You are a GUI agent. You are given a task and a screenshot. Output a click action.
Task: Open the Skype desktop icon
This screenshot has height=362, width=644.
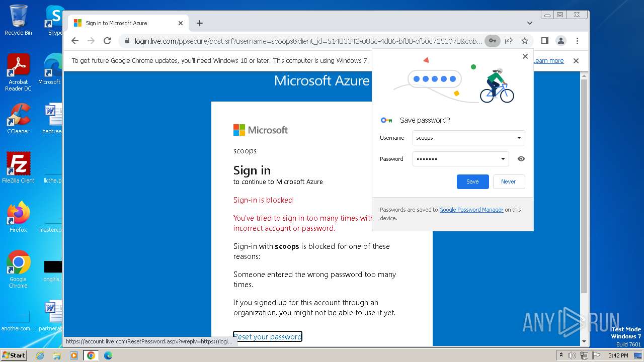[x=54, y=20]
